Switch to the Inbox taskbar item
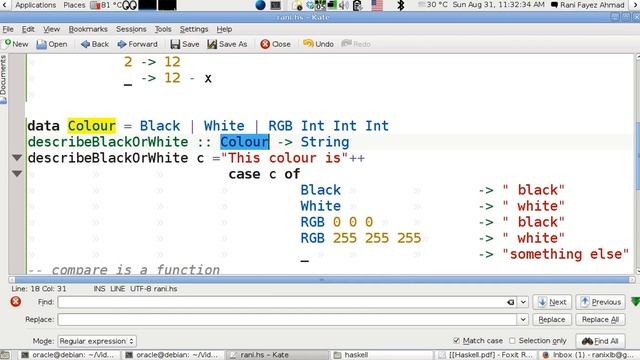 point(590,355)
